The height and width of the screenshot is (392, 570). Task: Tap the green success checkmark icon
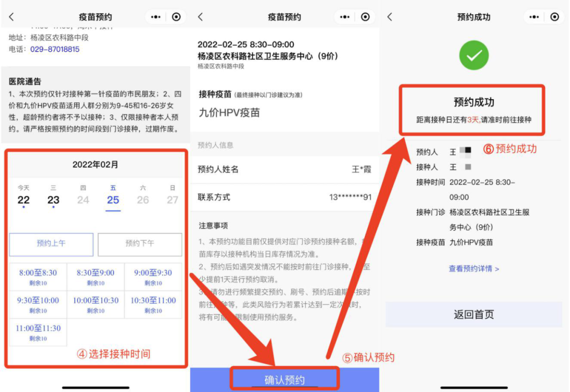[x=473, y=55]
